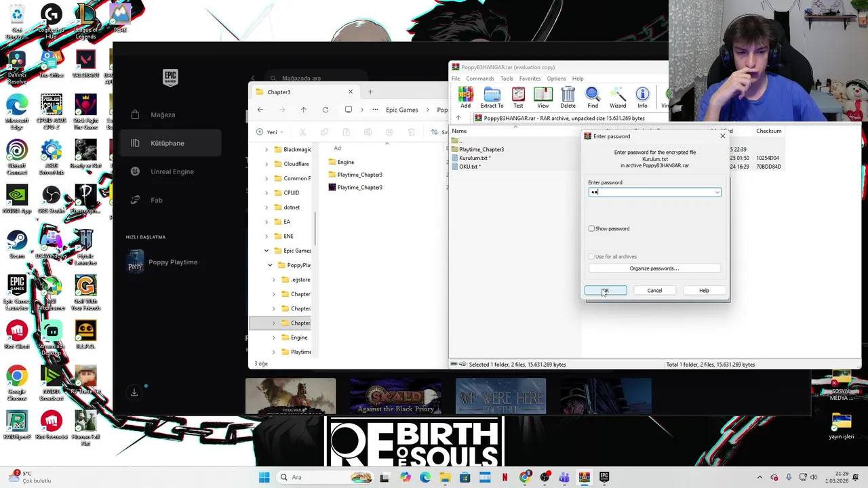The image size is (868, 488).
Task: Collapse the PoppyPlay folder in tree
Action: tap(271, 265)
